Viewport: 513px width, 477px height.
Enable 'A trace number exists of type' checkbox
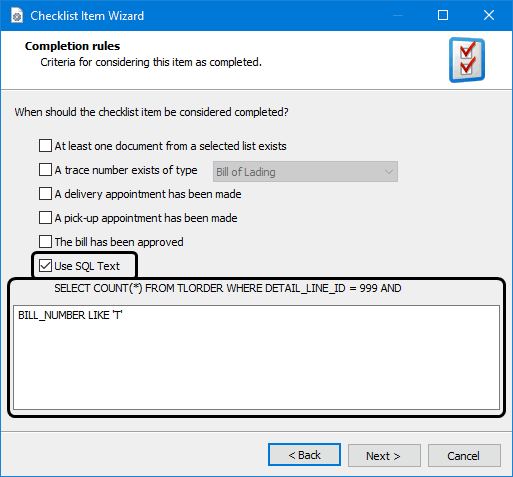[45, 170]
